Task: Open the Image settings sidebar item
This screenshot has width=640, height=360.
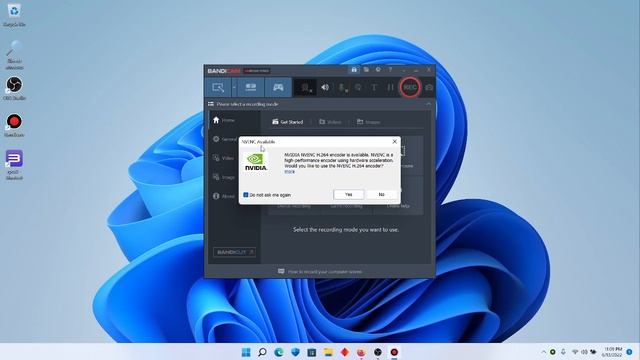Action: [x=224, y=177]
